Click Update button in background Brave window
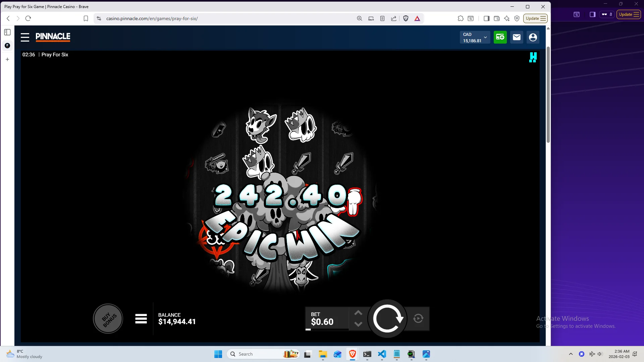The image size is (644, 362). pyautogui.click(x=629, y=14)
